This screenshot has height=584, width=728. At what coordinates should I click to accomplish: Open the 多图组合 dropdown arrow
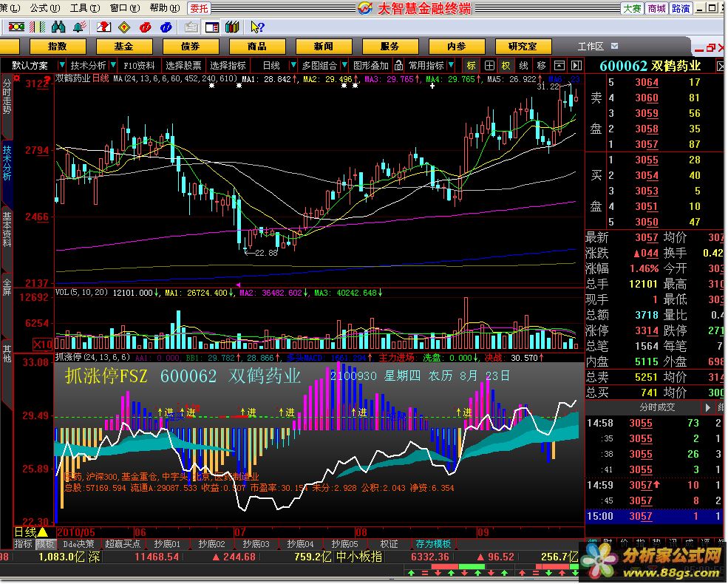pos(344,66)
